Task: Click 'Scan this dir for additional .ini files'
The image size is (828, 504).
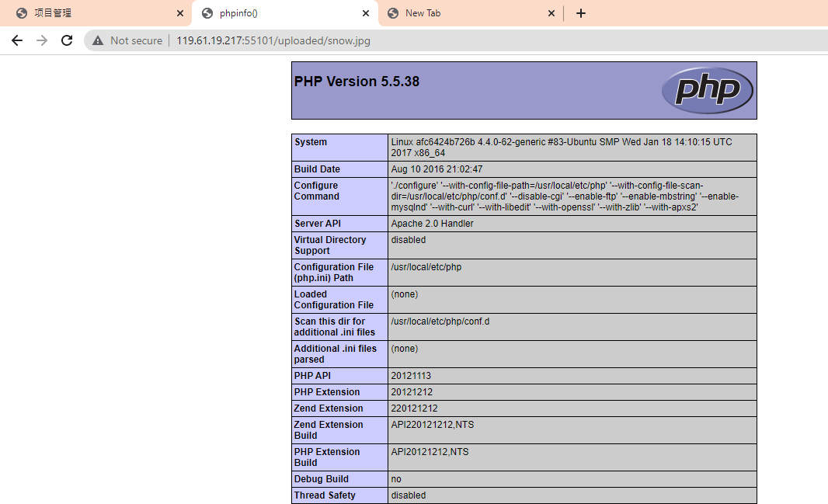Action: pyautogui.click(x=335, y=327)
